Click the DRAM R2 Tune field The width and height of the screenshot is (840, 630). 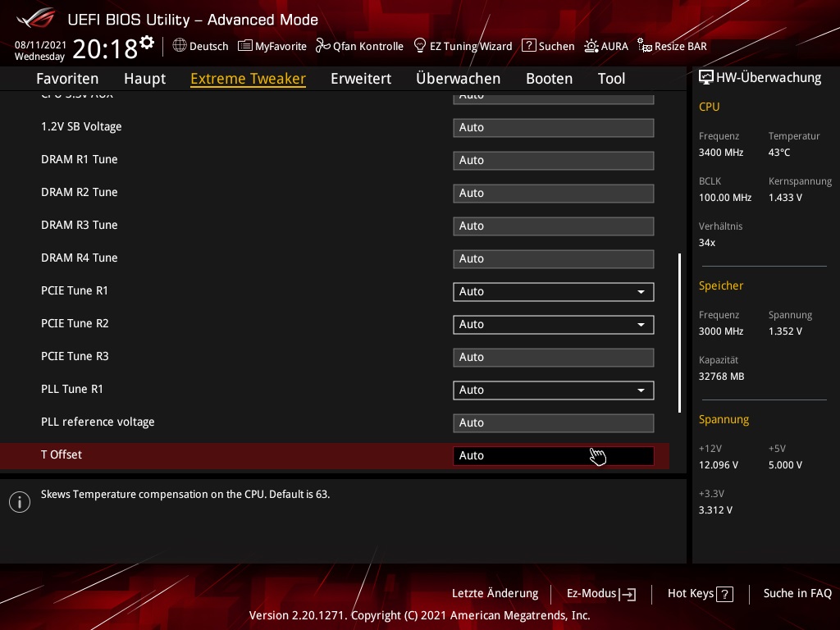pos(554,194)
